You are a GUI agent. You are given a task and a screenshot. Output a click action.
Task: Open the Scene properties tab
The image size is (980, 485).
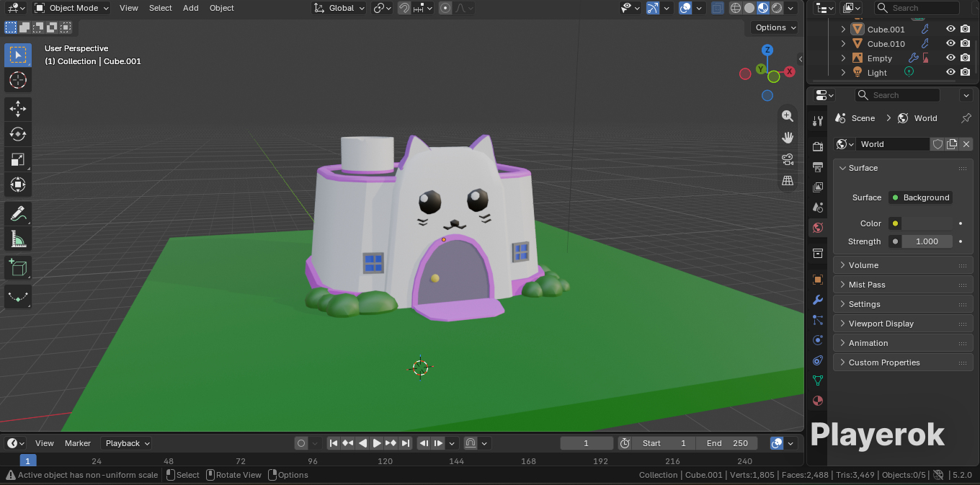(x=817, y=208)
